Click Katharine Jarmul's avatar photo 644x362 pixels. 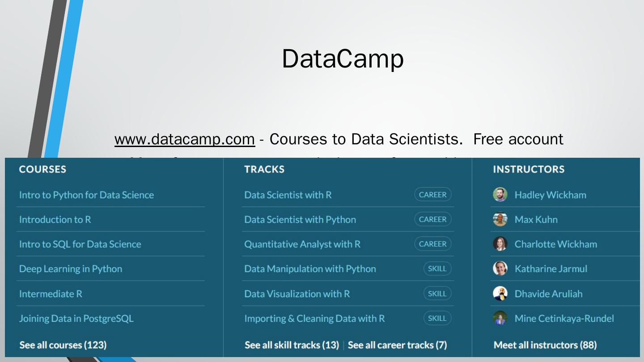coord(500,269)
